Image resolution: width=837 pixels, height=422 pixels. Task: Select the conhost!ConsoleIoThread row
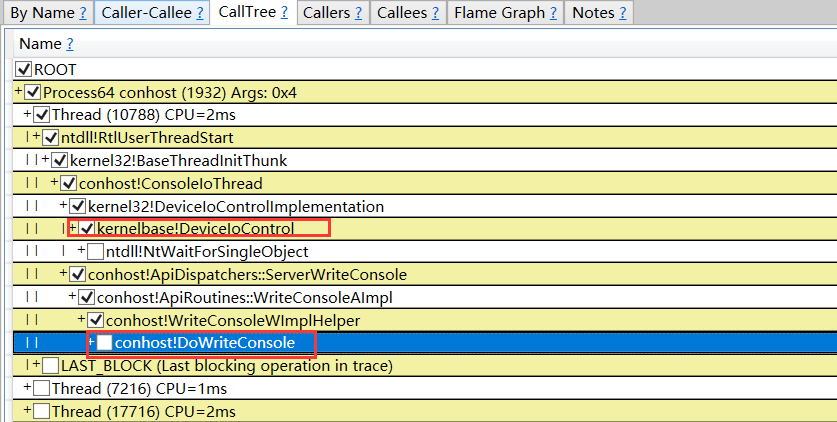coord(170,184)
